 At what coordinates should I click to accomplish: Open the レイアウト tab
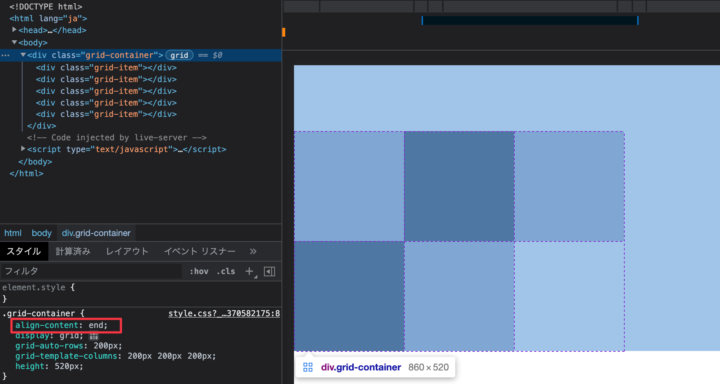[127, 251]
